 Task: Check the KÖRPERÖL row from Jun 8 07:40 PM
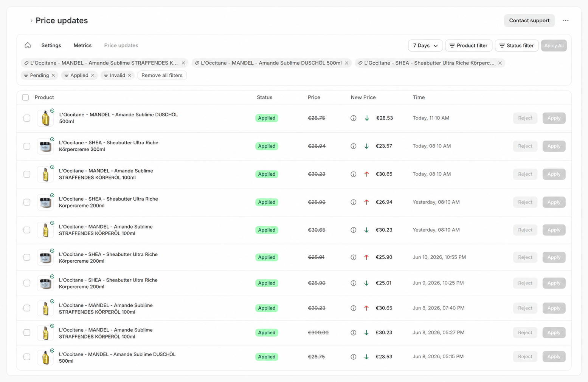pyautogui.click(x=27, y=308)
